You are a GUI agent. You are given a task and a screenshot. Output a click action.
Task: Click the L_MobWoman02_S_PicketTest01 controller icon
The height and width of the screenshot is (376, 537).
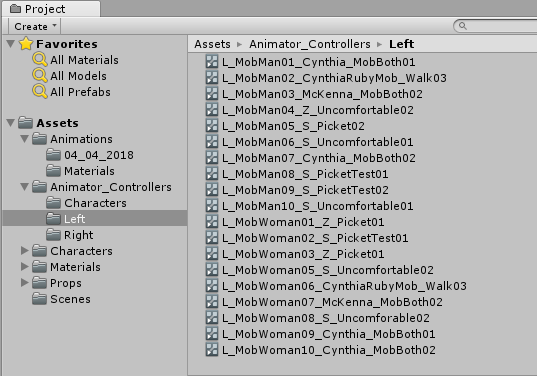pyautogui.click(x=212, y=238)
